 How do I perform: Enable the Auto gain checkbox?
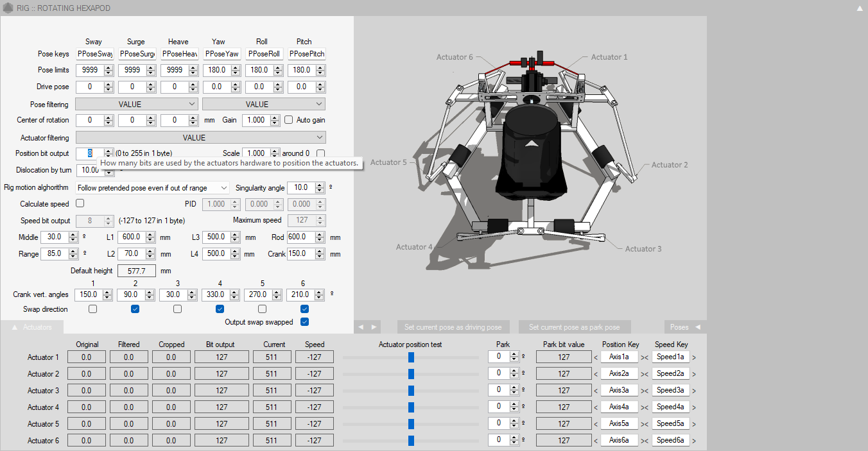(289, 120)
